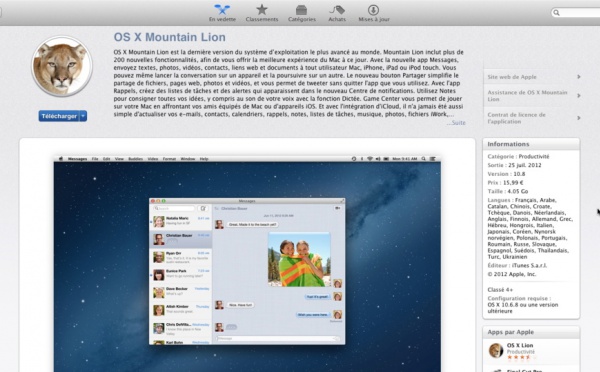Click the Mountain Lion app icon
The height and width of the screenshot is (372, 600).
click(x=62, y=66)
